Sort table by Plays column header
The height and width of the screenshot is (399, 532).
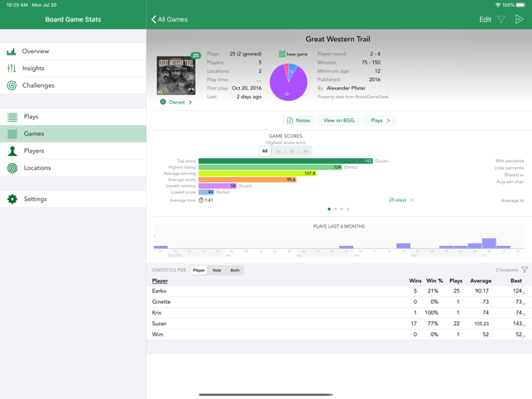(456, 281)
